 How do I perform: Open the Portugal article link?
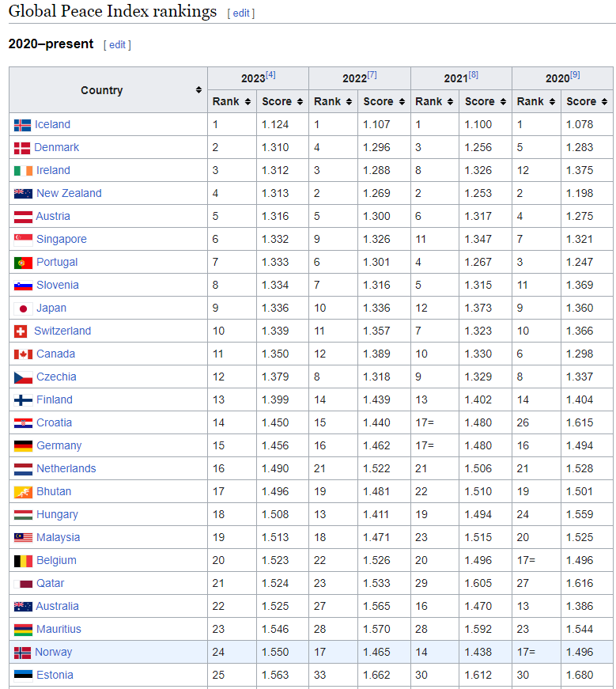[57, 262]
